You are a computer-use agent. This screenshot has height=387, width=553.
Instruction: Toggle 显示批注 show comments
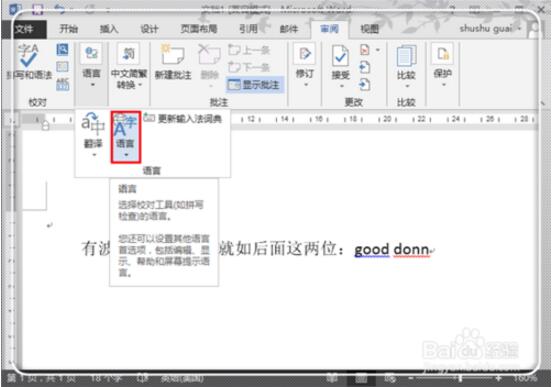pos(255,85)
